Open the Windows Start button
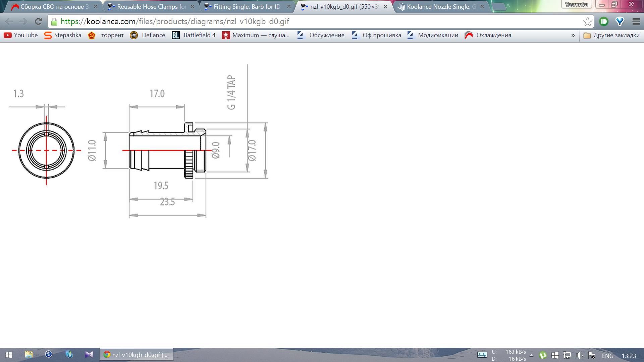Viewport: 644px width, 362px height. (x=9, y=355)
